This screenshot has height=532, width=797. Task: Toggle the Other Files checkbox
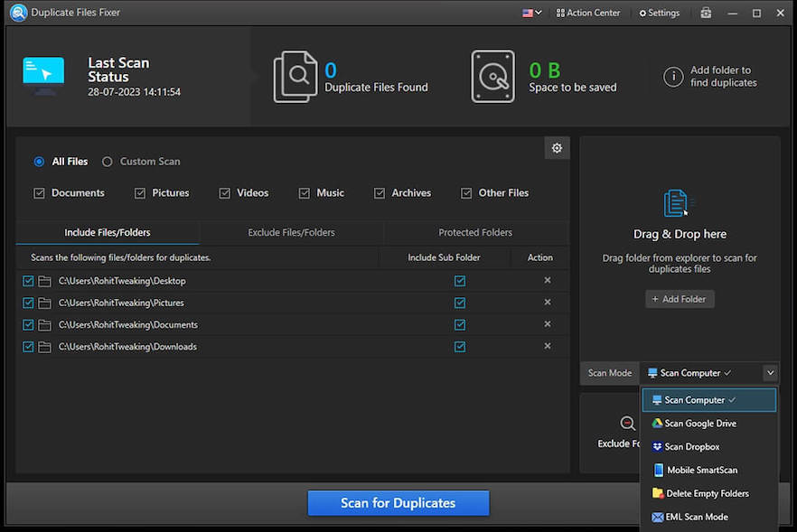(466, 193)
